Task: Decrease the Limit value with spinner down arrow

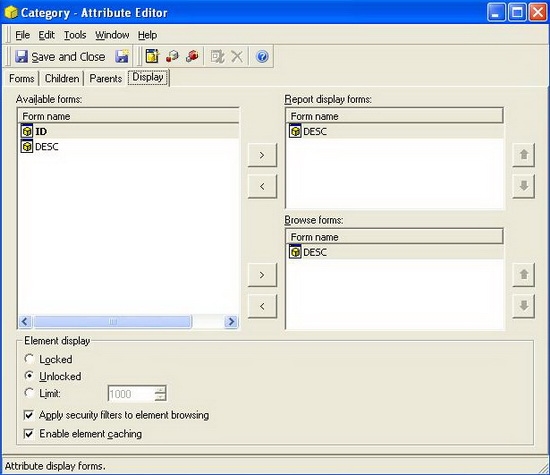Action: [x=160, y=397]
